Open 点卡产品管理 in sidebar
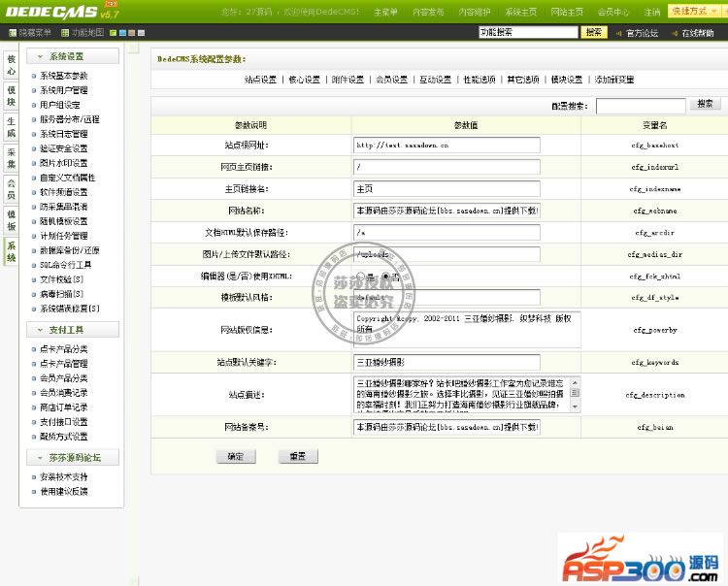The image size is (728, 586). coord(64,364)
